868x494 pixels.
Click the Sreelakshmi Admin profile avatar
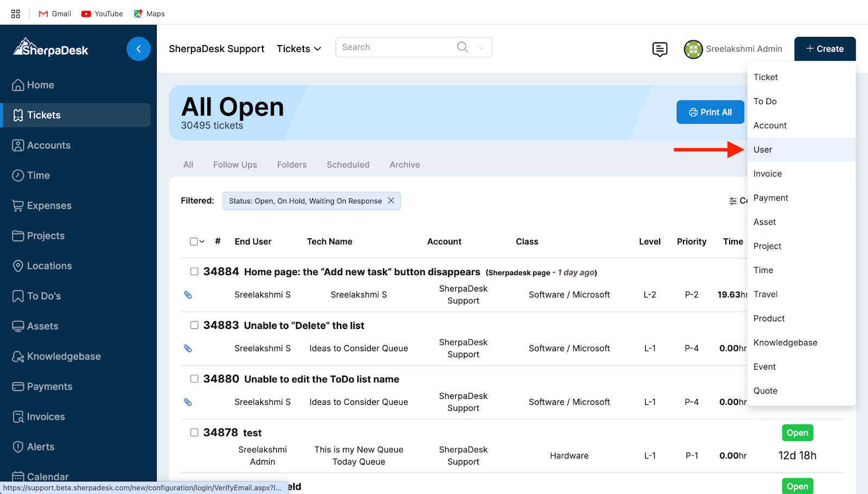point(693,49)
